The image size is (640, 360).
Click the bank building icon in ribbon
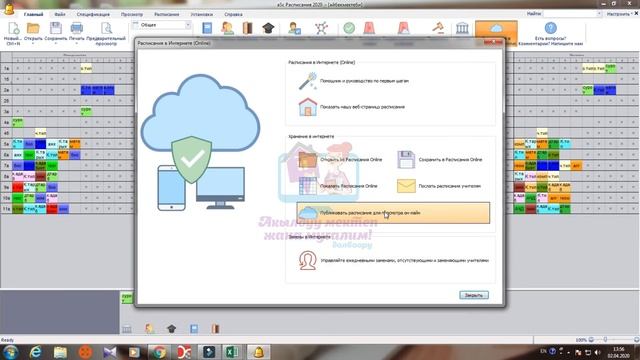(462, 28)
